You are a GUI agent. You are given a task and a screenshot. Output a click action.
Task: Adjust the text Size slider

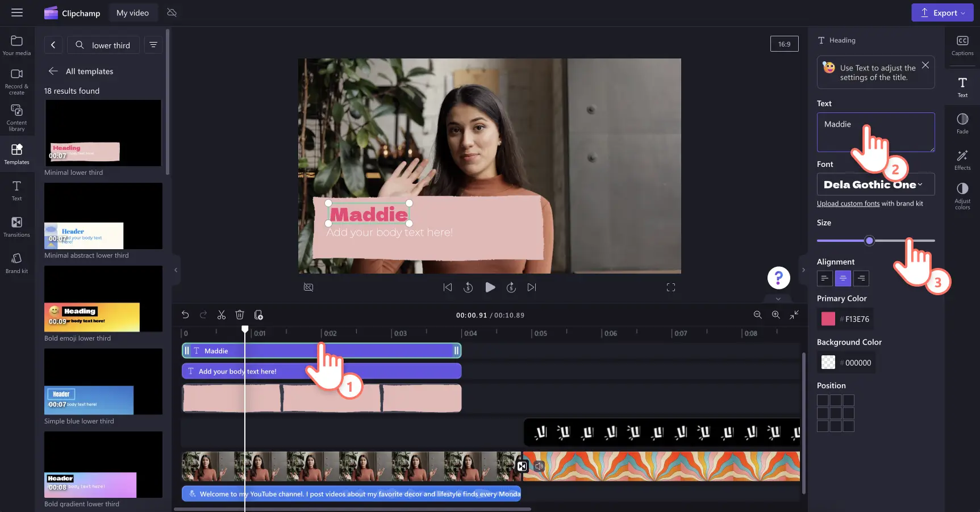[875, 241]
